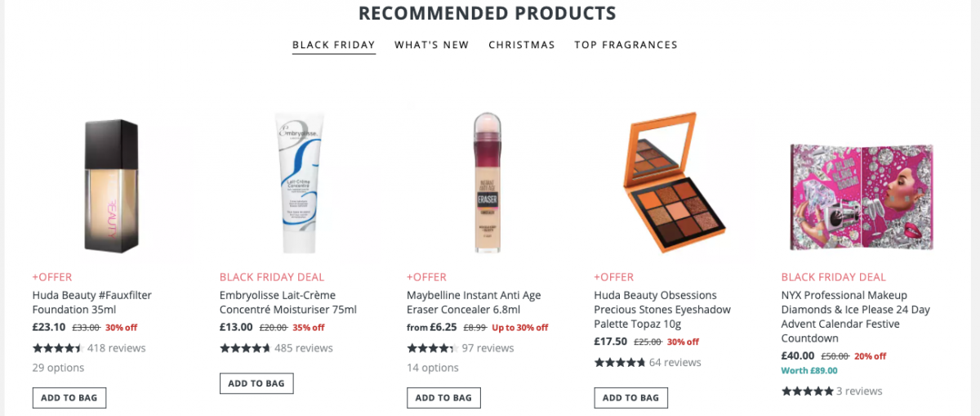Add Embryolisse Lait-Crème moisturiser to bag
The height and width of the screenshot is (416, 980).
pos(256,383)
